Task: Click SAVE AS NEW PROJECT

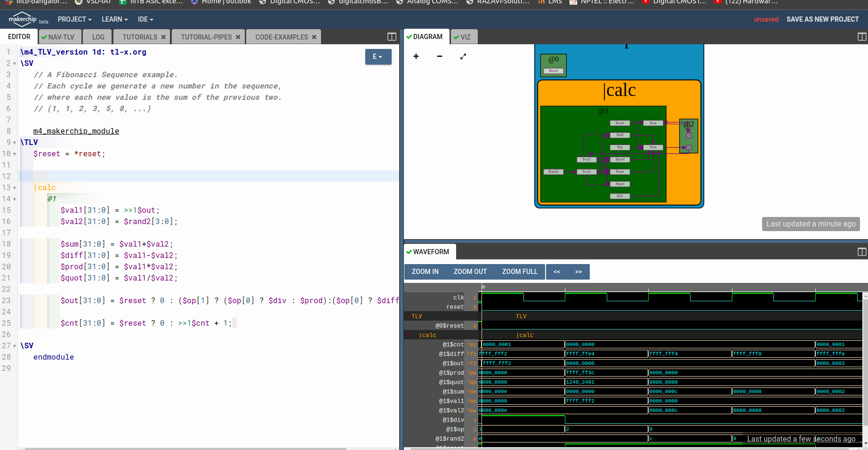Action: click(x=822, y=19)
